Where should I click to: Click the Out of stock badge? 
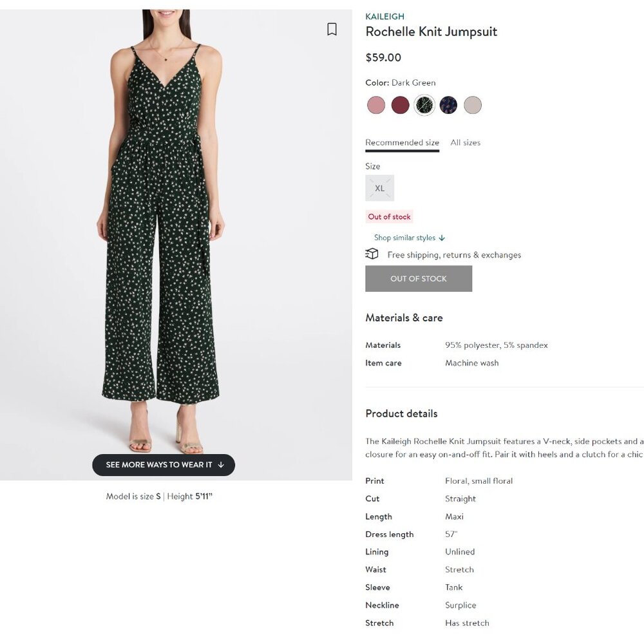(x=389, y=216)
